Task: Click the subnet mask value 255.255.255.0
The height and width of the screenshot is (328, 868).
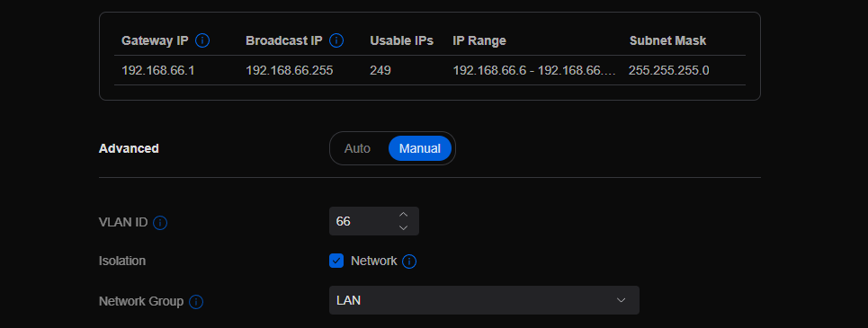Action: click(x=668, y=70)
